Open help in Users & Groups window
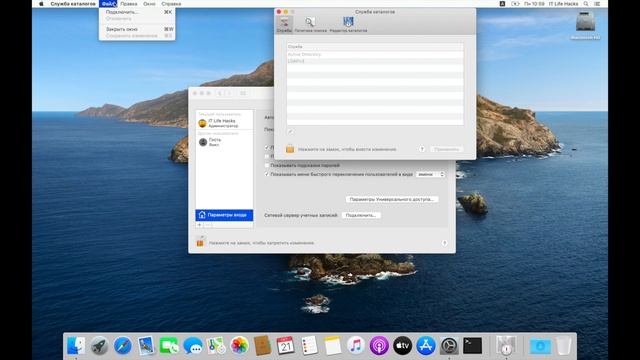This screenshot has width=640, height=360. [444, 243]
